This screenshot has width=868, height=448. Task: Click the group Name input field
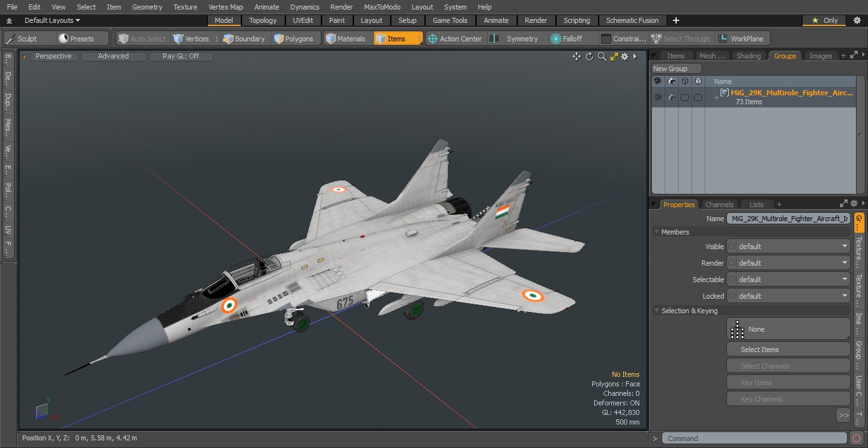pos(789,218)
